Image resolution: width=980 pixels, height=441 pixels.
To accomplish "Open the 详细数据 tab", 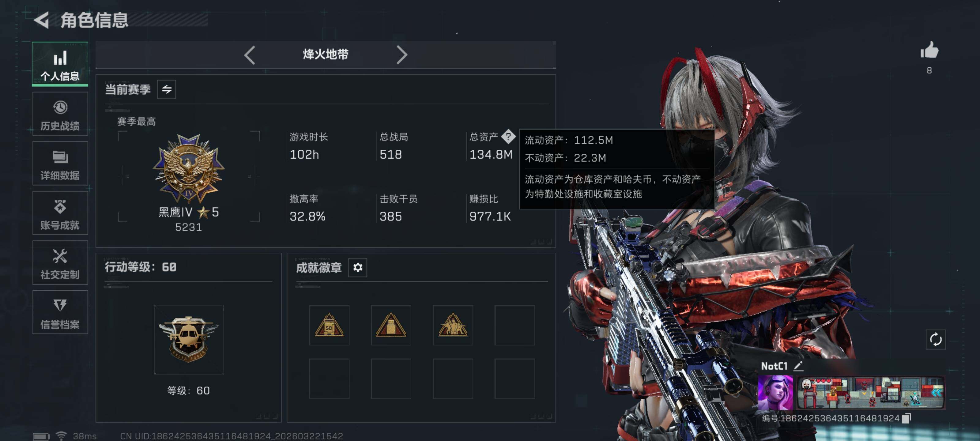I will pos(60,163).
